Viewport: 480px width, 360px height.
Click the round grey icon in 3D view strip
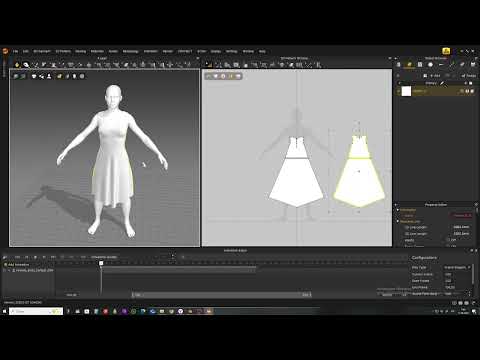pos(82,76)
